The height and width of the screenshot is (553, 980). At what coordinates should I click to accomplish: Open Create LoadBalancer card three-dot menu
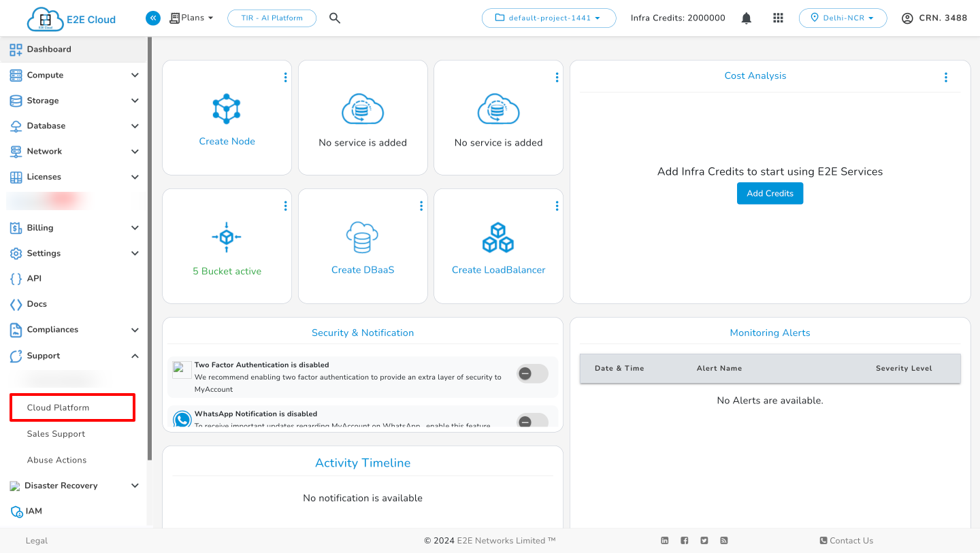557,205
